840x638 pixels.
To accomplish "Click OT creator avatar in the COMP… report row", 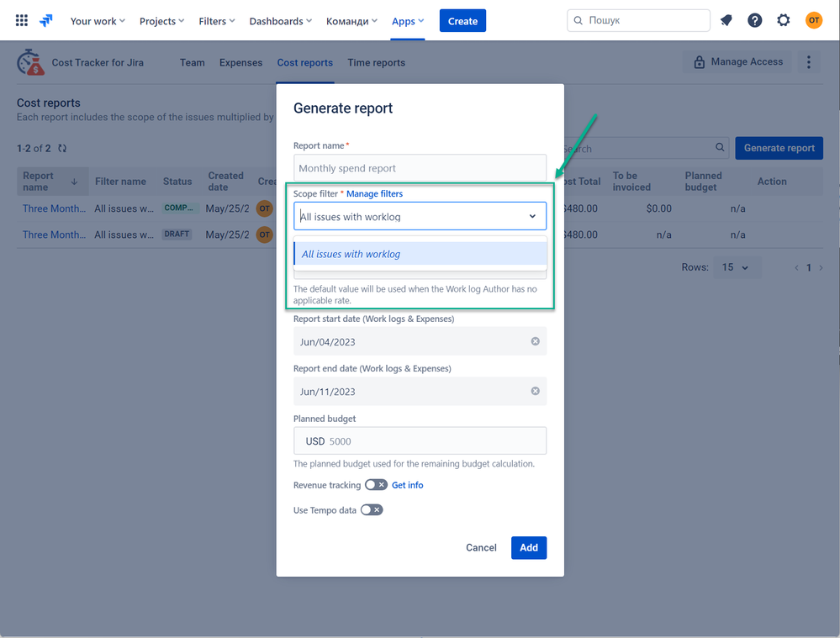I will [264, 208].
